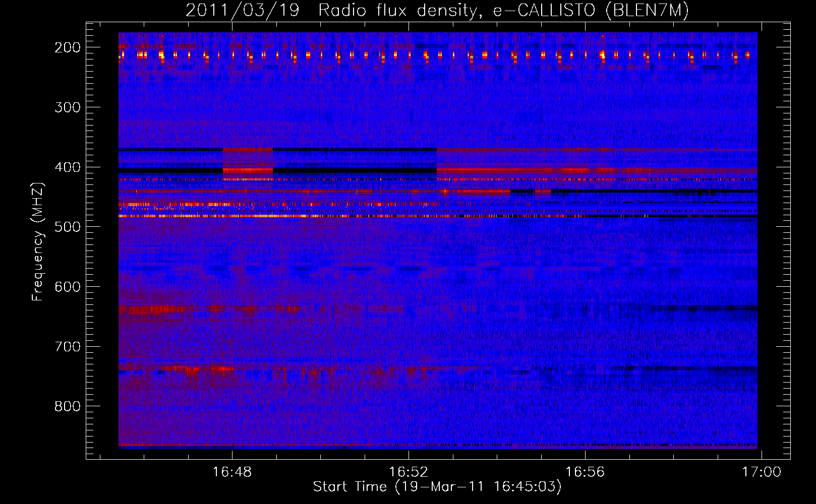
Task: Click the 16:56 time tick label
Action: coord(585,472)
